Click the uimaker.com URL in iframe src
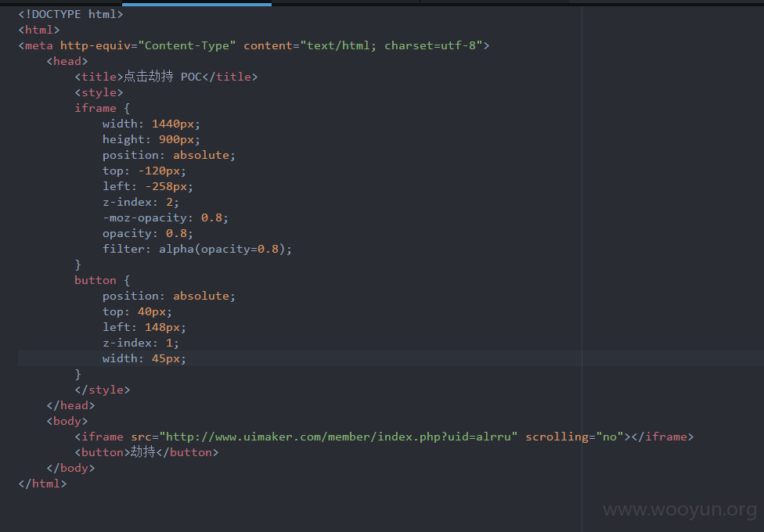Image resolution: width=764 pixels, height=532 pixels. 339,437
